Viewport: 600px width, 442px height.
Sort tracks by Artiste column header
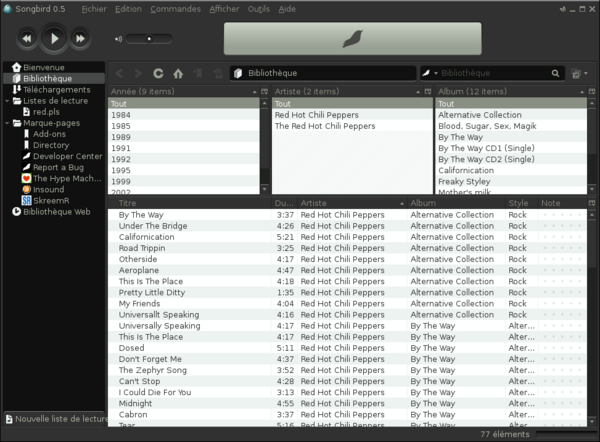pos(352,203)
